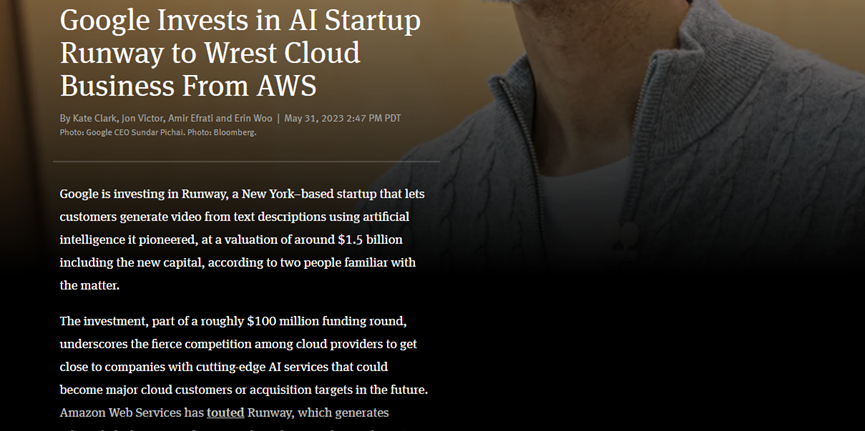This screenshot has height=431, width=865.
Task: Click "Amazon Web Services" in the article body
Action: [x=120, y=413]
